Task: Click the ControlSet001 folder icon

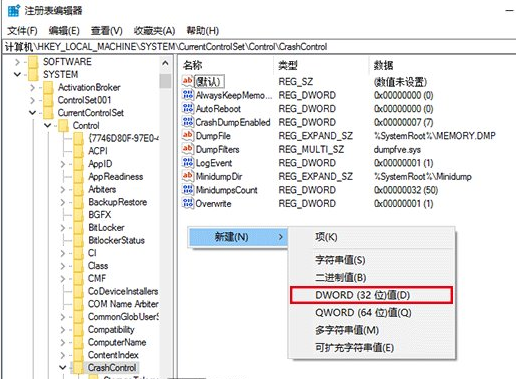Action: pyautogui.click(x=48, y=100)
